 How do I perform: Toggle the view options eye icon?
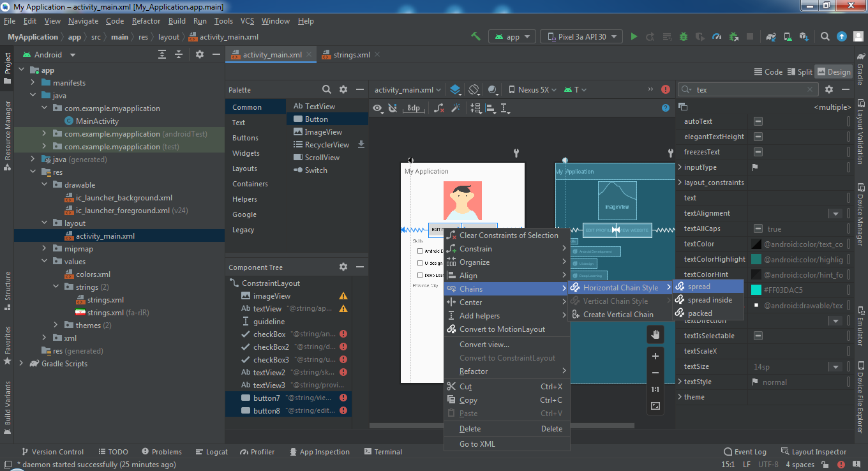tap(378, 108)
